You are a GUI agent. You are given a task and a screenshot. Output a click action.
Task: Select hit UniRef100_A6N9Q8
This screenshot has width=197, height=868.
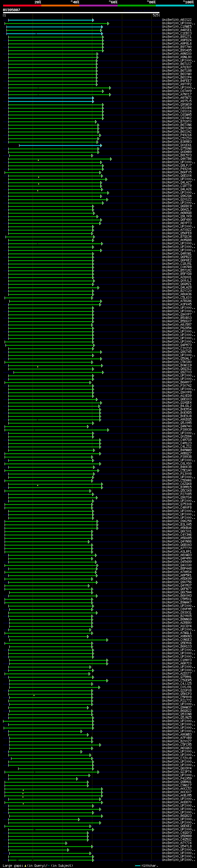tap(177, 213)
